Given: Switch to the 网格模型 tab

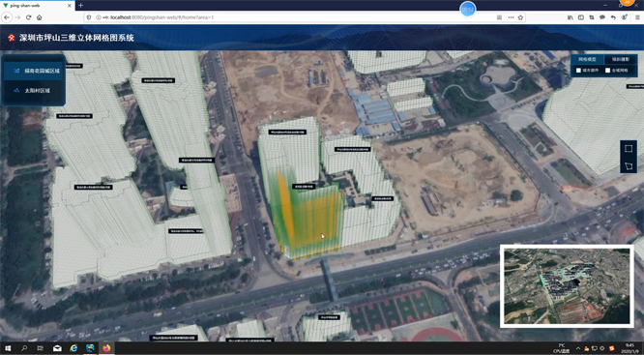Looking at the screenshot, I should coord(587,60).
